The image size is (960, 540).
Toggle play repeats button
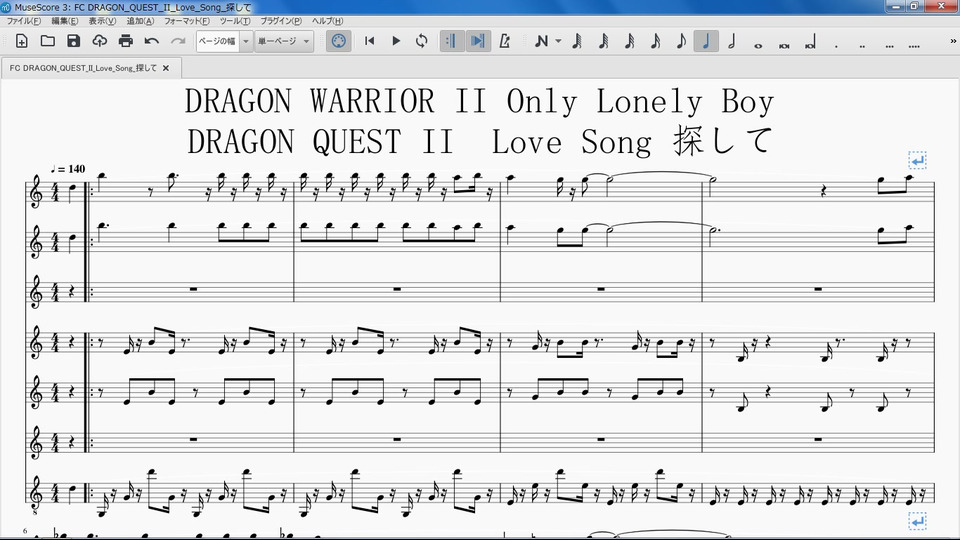coord(452,41)
